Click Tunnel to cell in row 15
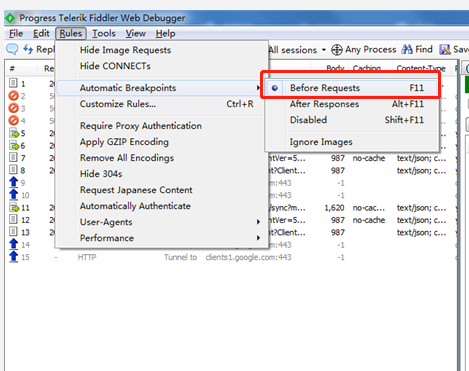 (180, 257)
